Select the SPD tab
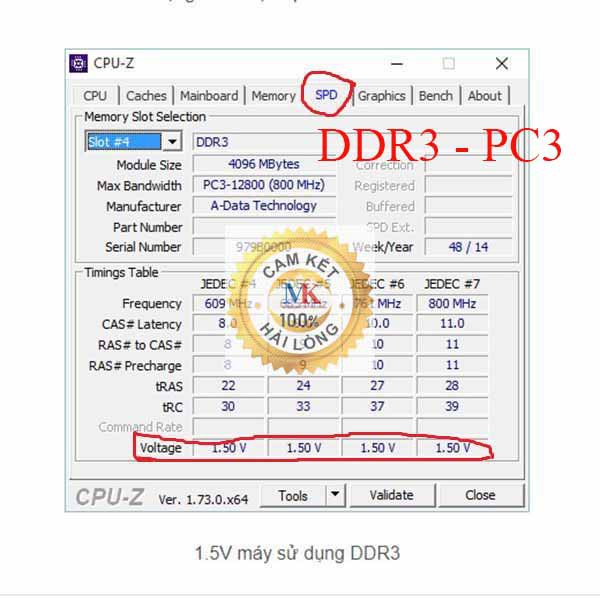600x600 pixels. click(x=326, y=96)
